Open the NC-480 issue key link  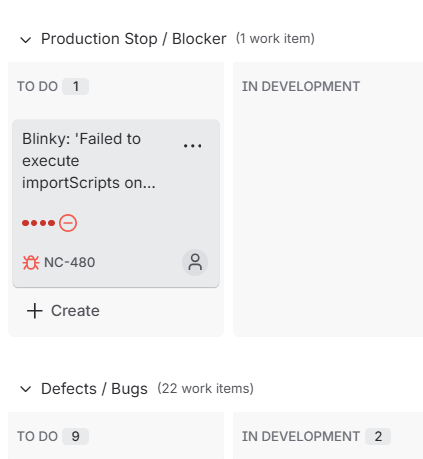70,262
